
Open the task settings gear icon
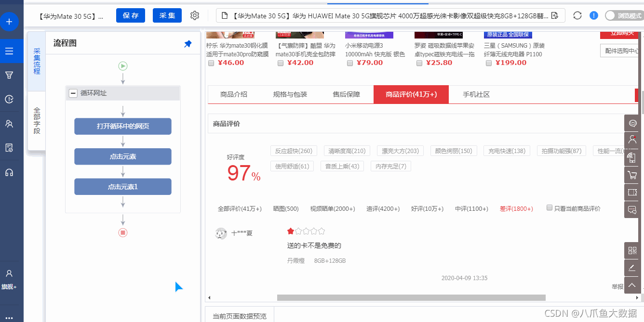[x=195, y=15]
